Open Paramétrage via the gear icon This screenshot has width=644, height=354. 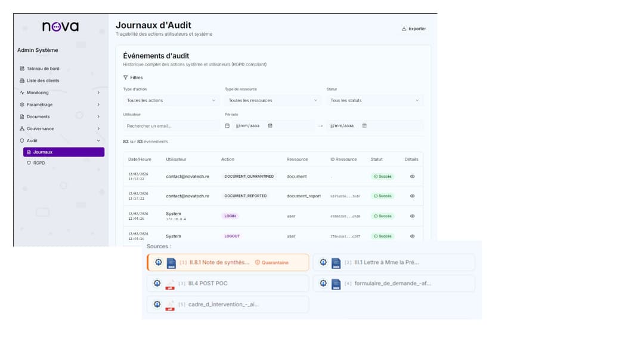point(21,104)
